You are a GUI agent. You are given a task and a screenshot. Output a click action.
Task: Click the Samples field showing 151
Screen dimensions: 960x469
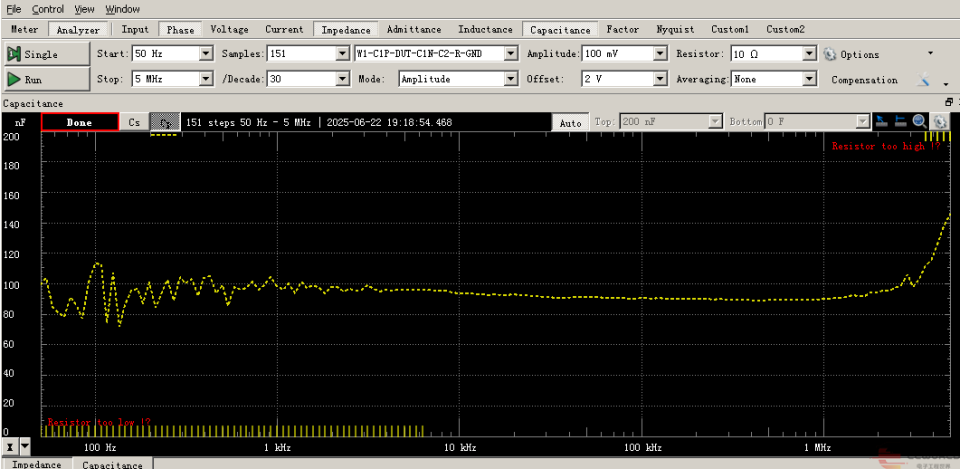(302, 54)
